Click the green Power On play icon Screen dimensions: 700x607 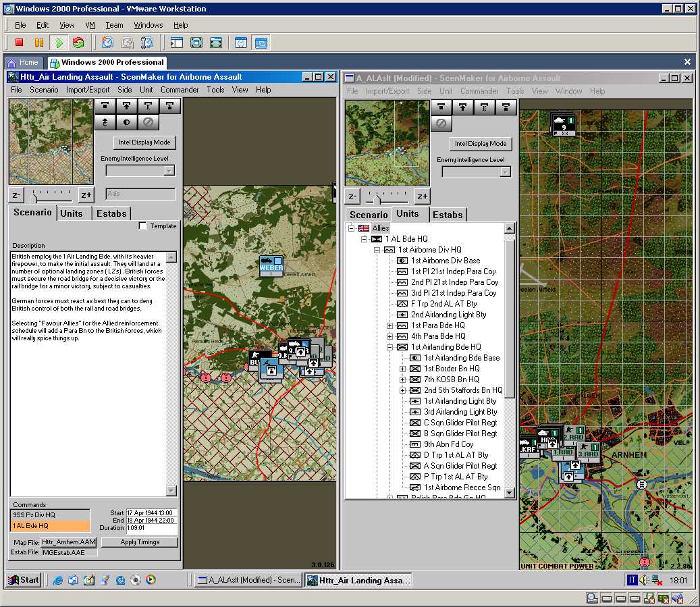tap(59, 43)
